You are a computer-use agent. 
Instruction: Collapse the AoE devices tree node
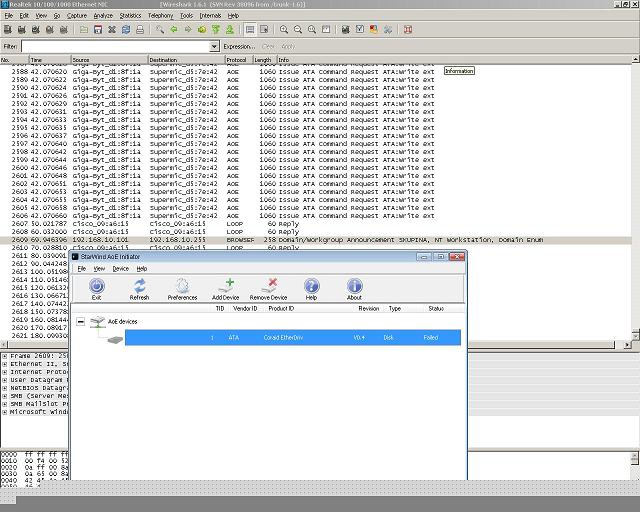coord(81,322)
